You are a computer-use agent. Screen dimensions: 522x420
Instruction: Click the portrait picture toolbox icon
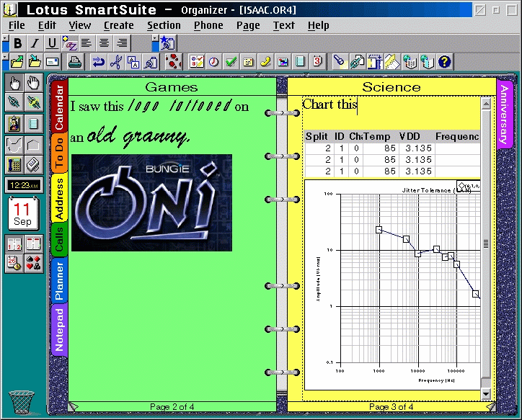tap(14, 124)
